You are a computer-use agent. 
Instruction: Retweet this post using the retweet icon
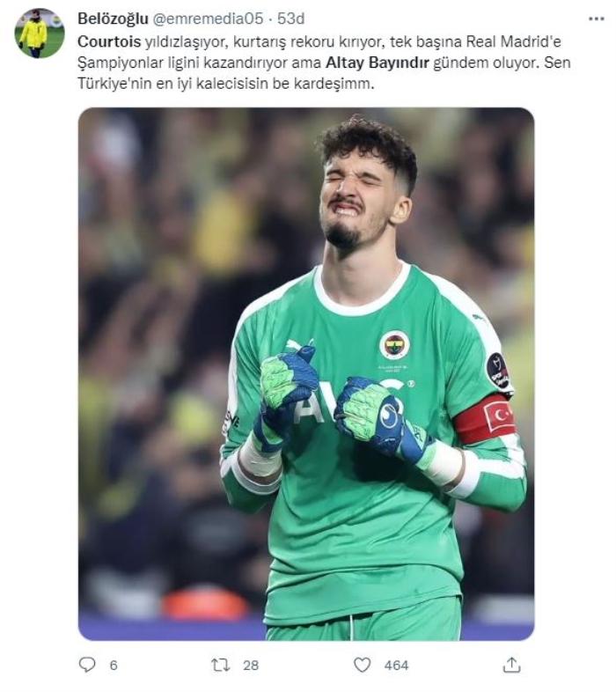pos(220,665)
